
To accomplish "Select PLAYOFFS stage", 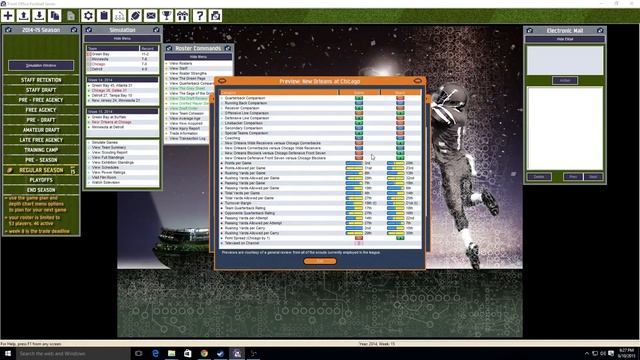I will tap(41, 180).
